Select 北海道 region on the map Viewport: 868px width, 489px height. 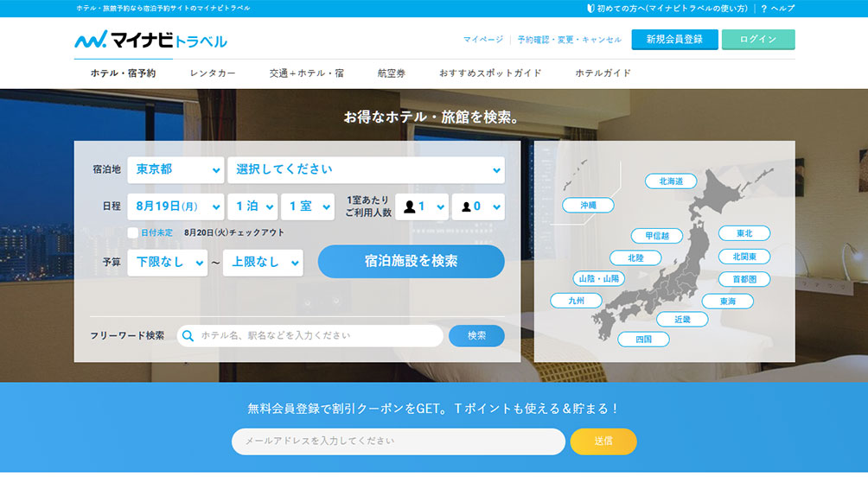tap(671, 181)
